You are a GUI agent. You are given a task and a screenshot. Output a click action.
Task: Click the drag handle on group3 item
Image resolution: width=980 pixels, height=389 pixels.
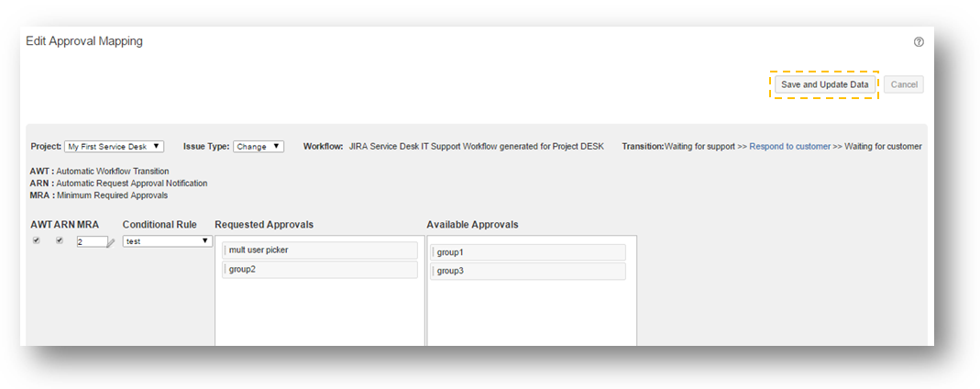coord(433,272)
